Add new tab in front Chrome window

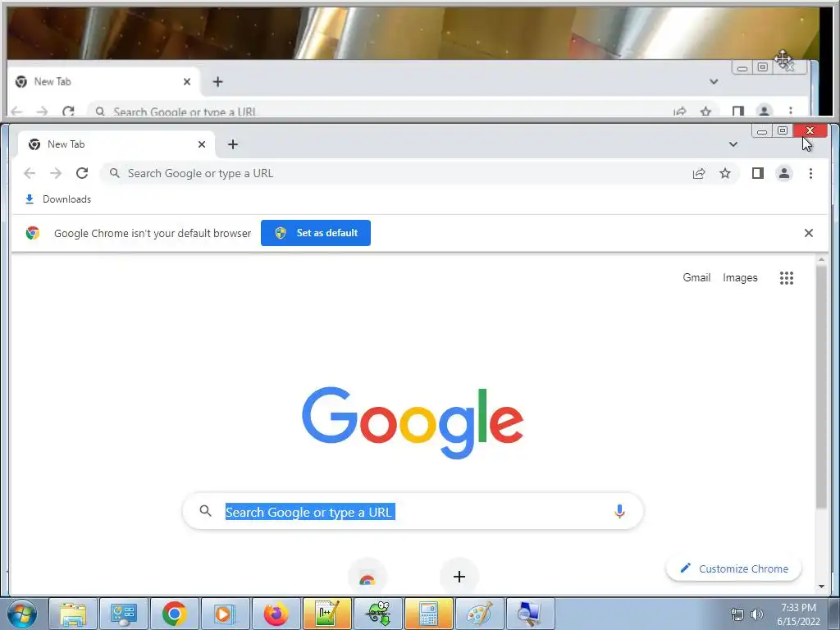point(232,144)
